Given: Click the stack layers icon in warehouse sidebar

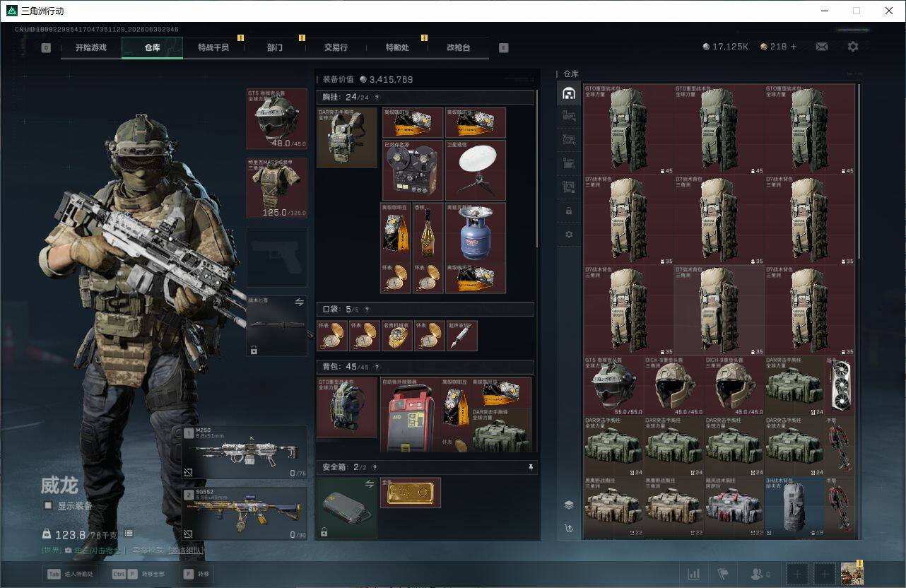Looking at the screenshot, I should click(x=569, y=505).
